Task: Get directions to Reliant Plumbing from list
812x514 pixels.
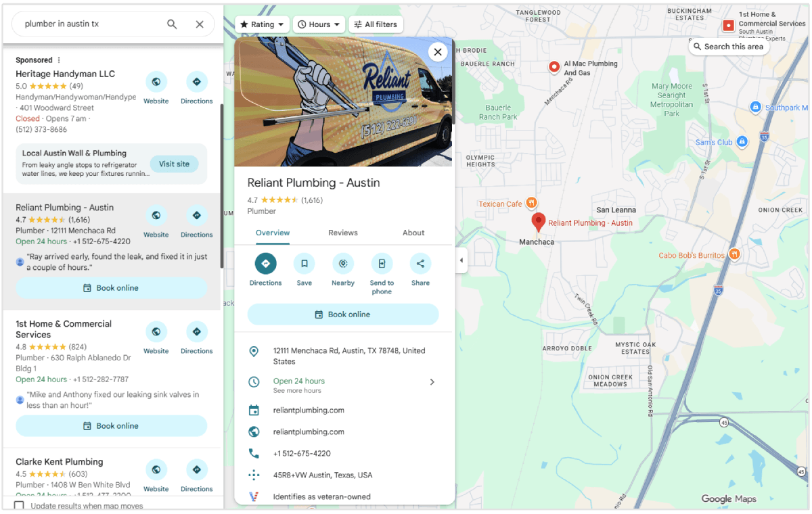Action: point(197,216)
